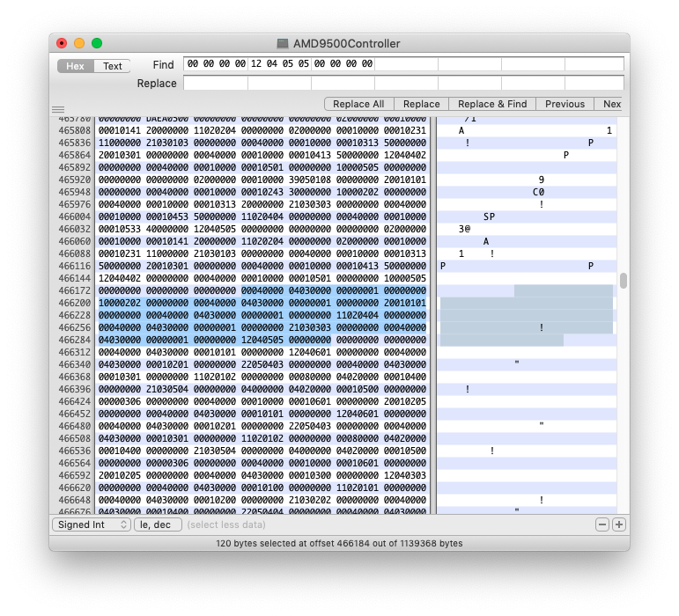Viewport: 679px width, 616px height.
Task: Minimize window with yellow button
Action: pos(79,43)
